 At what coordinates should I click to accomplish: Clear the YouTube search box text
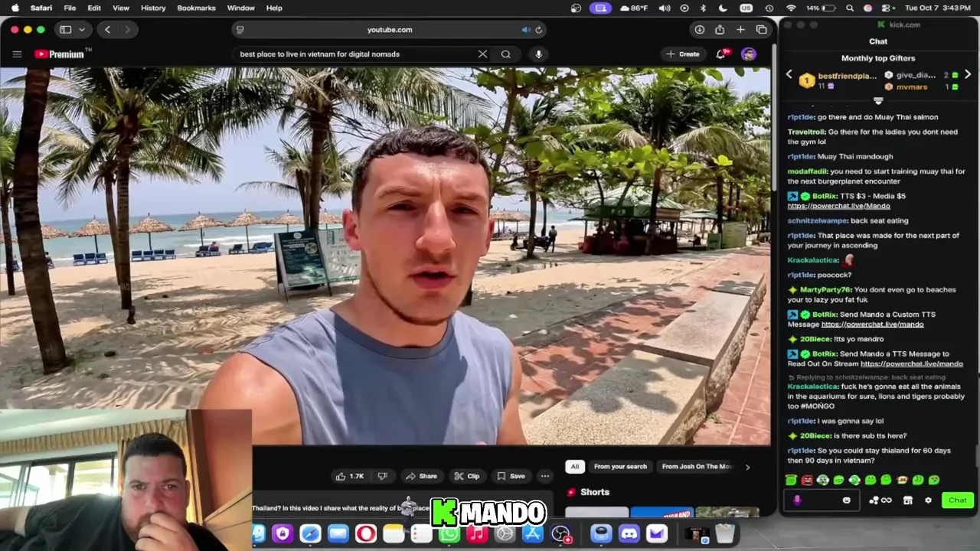(482, 54)
